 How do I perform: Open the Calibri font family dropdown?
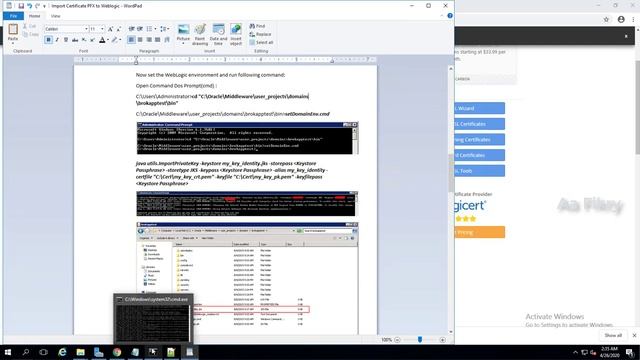coord(86,29)
